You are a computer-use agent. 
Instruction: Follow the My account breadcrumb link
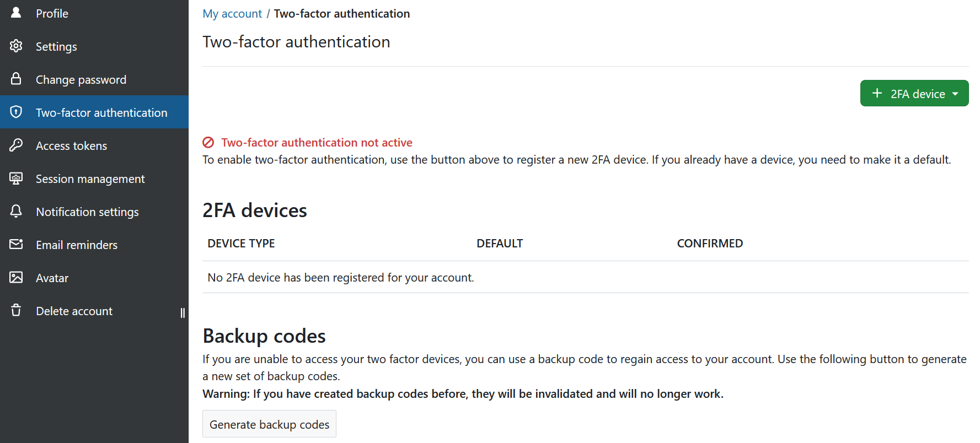[x=232, y=14]
